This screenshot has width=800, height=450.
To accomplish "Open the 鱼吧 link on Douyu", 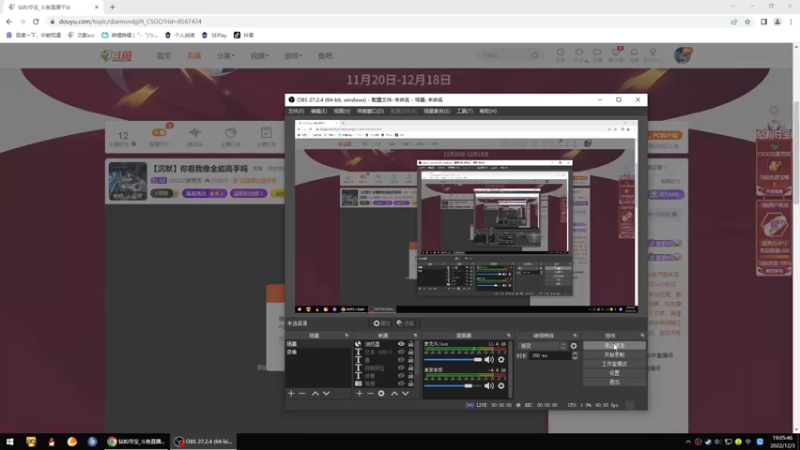I will tap(325, 56).
